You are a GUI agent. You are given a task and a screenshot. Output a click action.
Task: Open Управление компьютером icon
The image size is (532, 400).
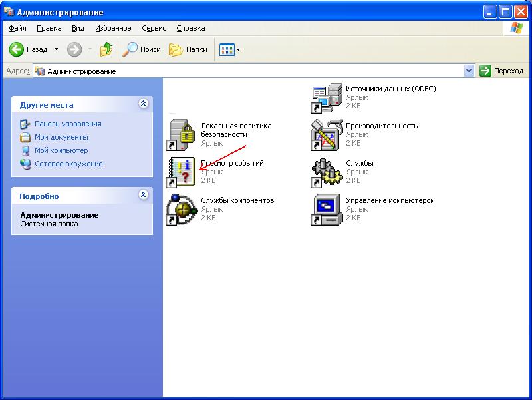[x=327, y=210]
